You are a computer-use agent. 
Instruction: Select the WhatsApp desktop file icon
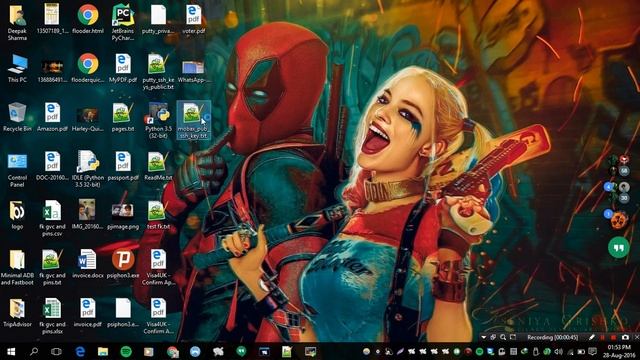(193, 67)
